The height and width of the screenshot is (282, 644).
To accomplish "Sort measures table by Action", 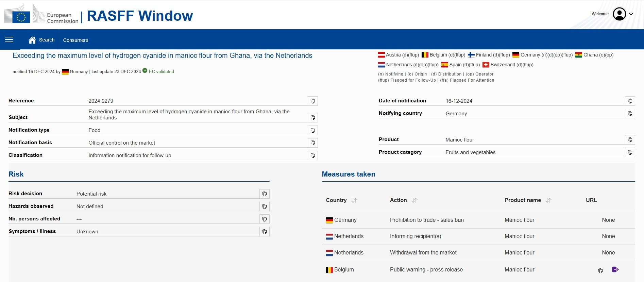I will coord(414,200).
